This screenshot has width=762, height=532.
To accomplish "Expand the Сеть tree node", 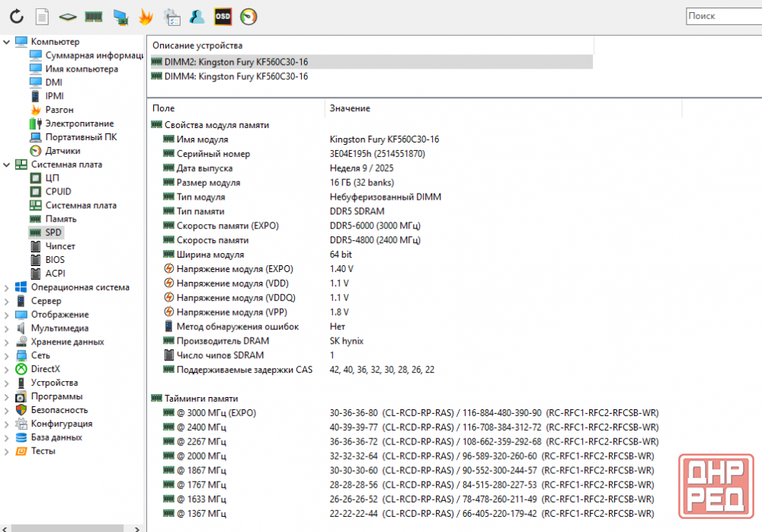I will 6,356.
